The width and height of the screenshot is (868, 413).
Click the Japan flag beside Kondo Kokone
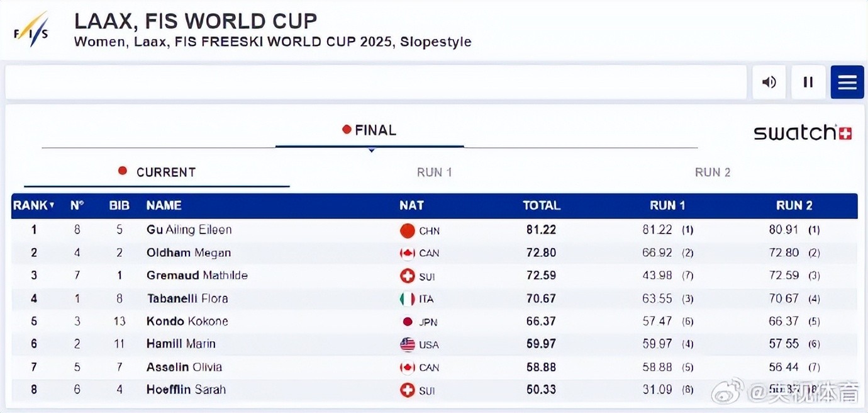click(408, 322)
